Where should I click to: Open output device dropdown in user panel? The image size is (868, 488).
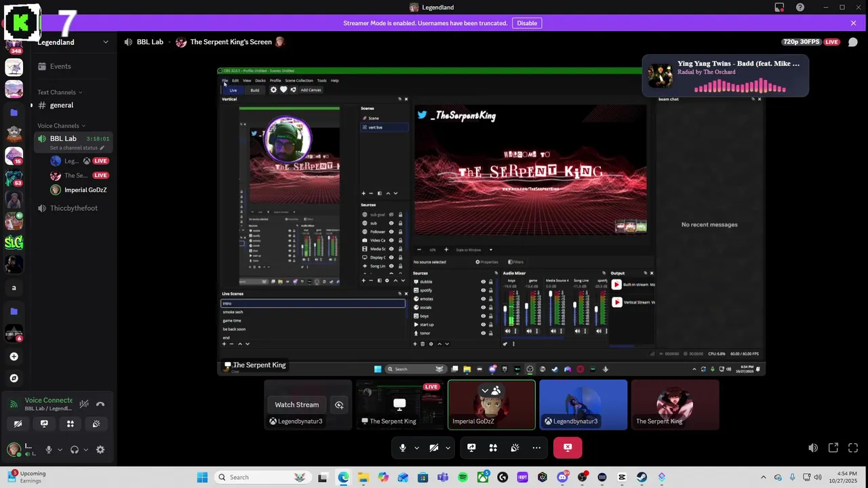tap(85, 449)
